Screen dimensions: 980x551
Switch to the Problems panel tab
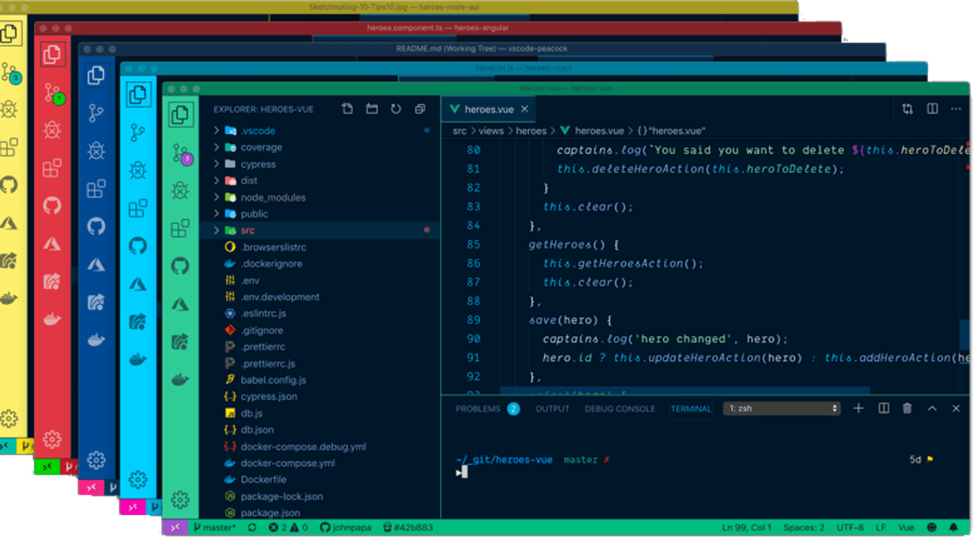coord(478,409)
